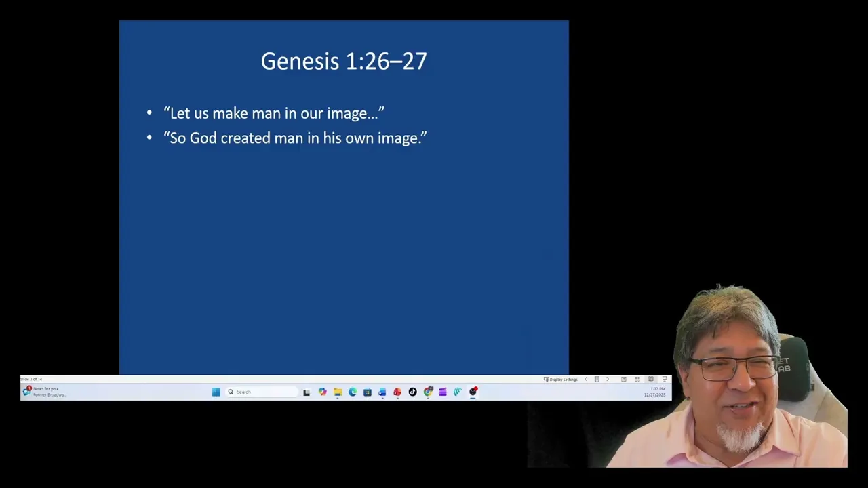Open the teal swirl taskbar app

coord(458,392)
